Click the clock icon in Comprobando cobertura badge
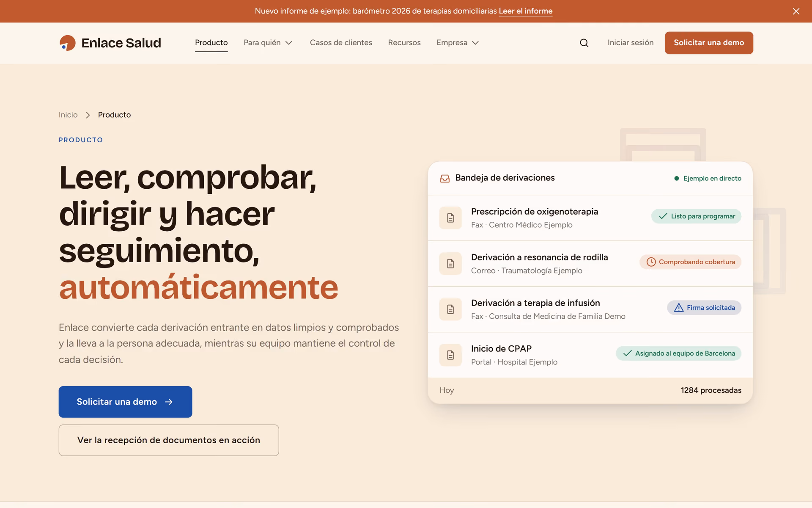 point(651,262)
